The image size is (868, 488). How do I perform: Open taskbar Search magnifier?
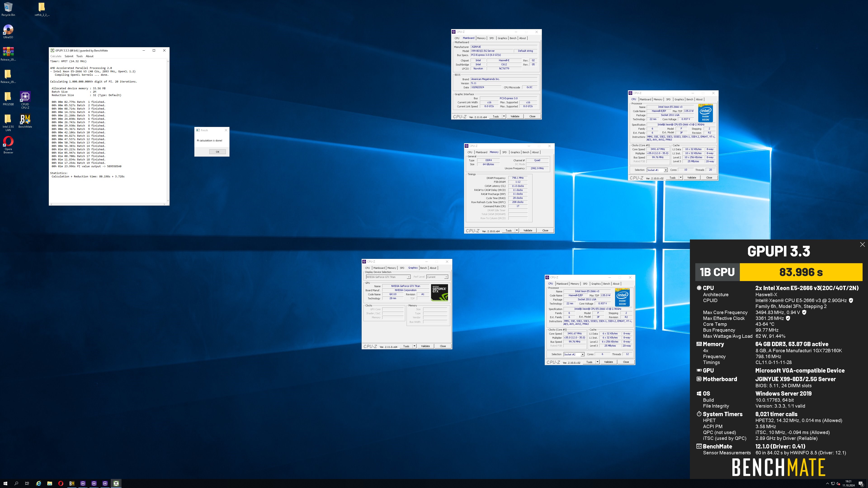coord(16,483)
